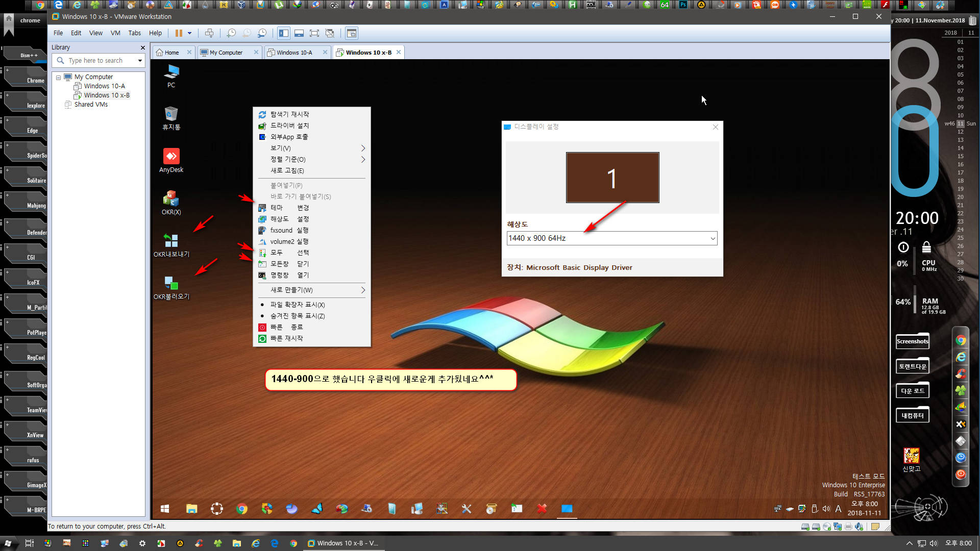Choose volume2 실행 in context menu

click(312, 242)
